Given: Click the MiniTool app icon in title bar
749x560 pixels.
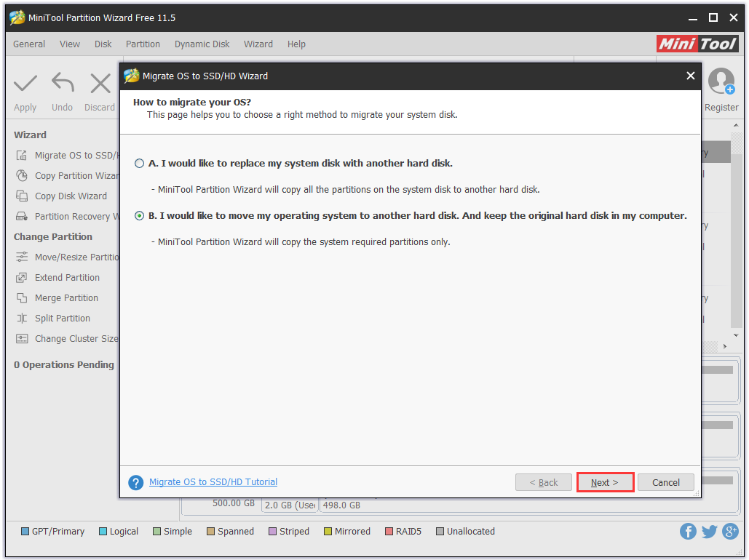Looking at the screenshot, I should [17, 17].
